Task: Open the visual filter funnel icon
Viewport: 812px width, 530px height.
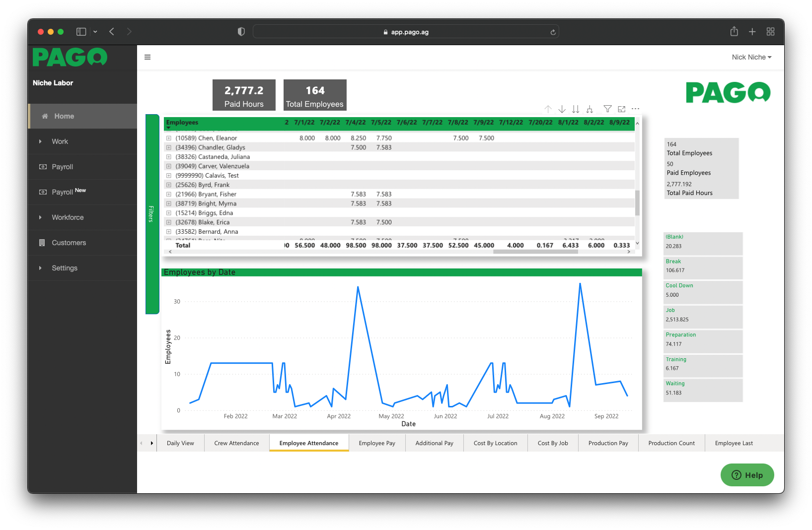Action: point(607,109)
